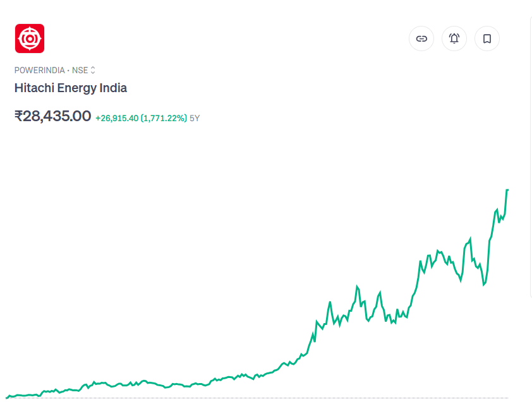The height and width of the screenshot is (402, 532).
Task: Copy the stock link via the chain icon
Action: coord(421,38)
